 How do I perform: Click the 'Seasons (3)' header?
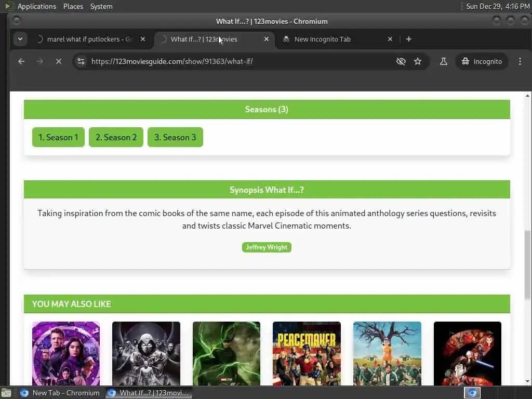(267, 109)
